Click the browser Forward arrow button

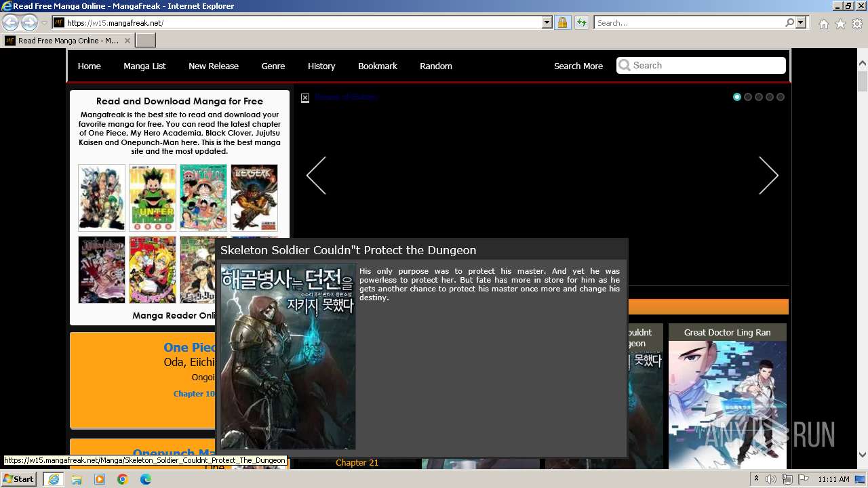pyautogui.click(x=29, y=22)
